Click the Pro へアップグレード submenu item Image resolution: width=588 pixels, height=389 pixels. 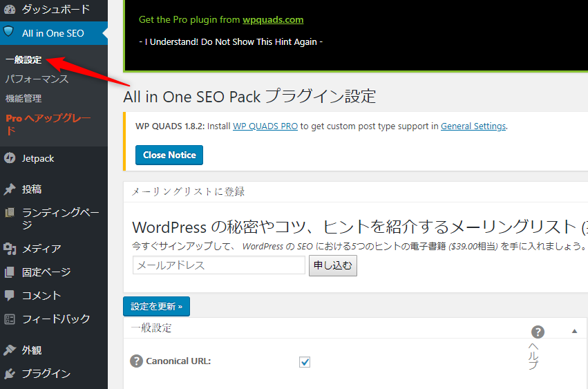pos(48,124)
